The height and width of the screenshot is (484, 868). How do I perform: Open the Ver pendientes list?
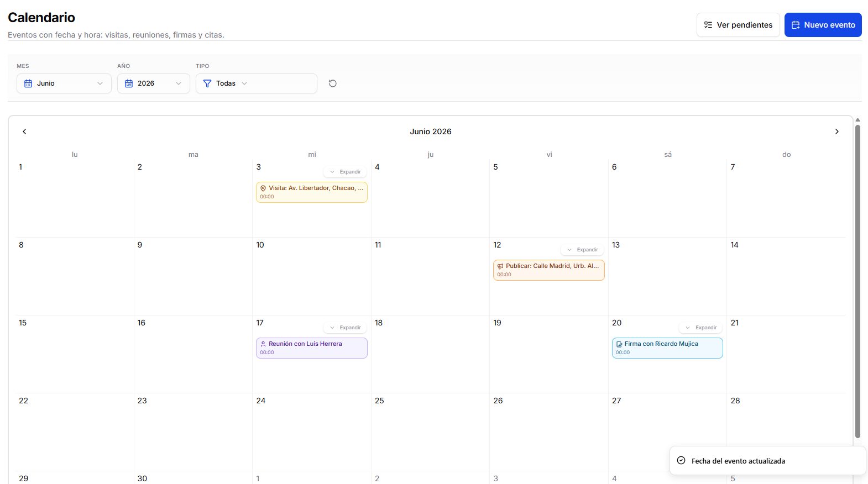coord(738,25)
